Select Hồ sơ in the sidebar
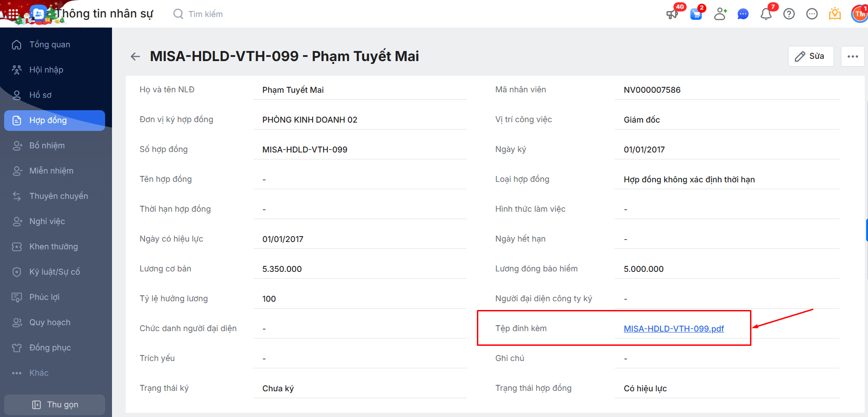 click(x=40, y=95)
